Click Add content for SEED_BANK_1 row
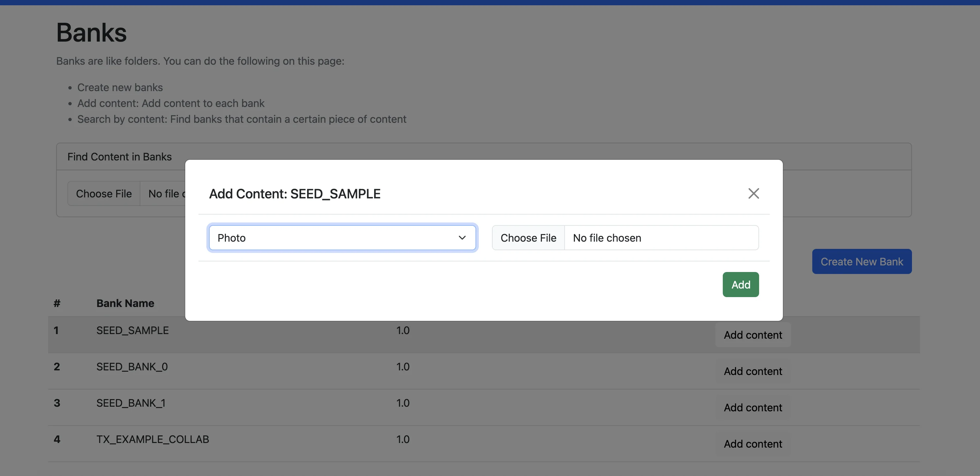Image resolution: width=980 pixels, height=476 pixels. 753,408
